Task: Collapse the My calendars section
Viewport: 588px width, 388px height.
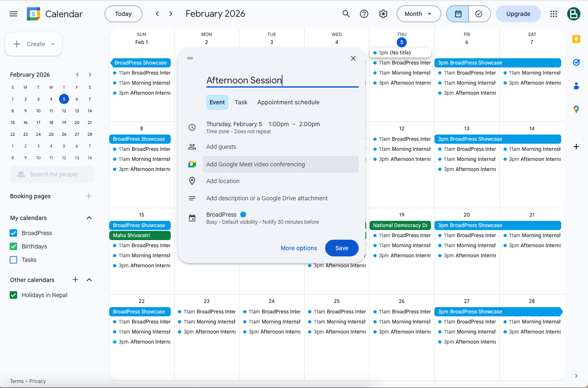Action: tap(89, 218)
